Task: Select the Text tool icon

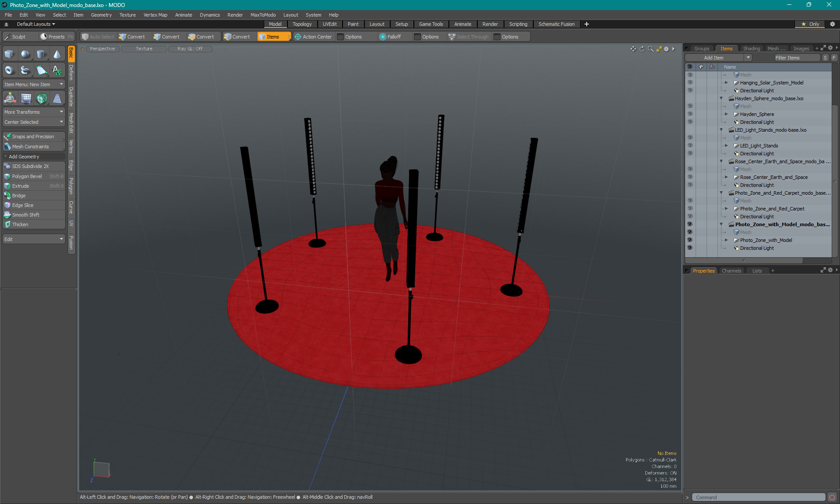Action: click(57, 70)
